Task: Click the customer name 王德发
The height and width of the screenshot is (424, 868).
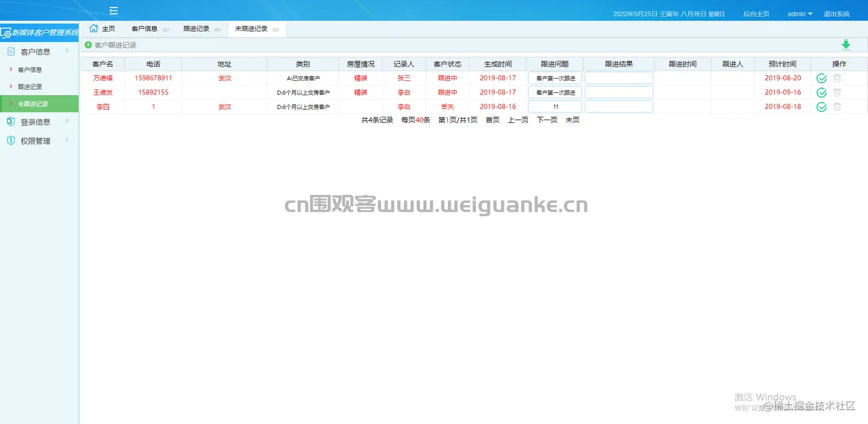Action: point(103,92)
